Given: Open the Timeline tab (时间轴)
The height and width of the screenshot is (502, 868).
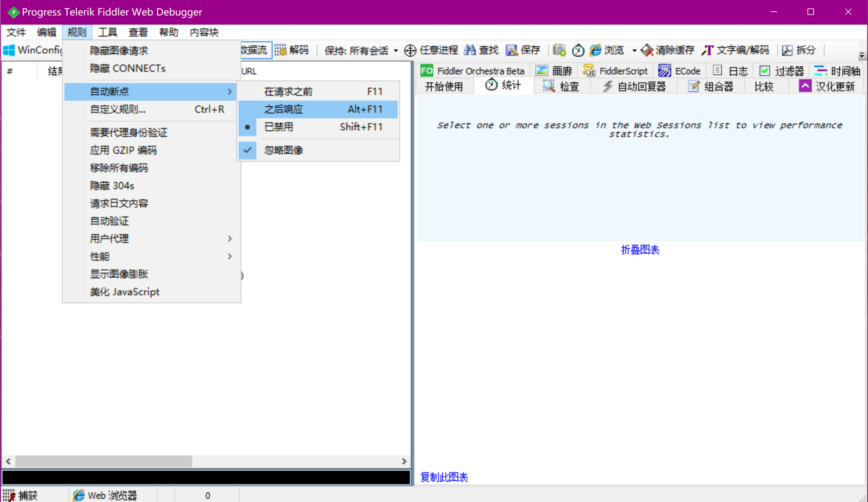Looking at the screenshot, I should point(837,71).
